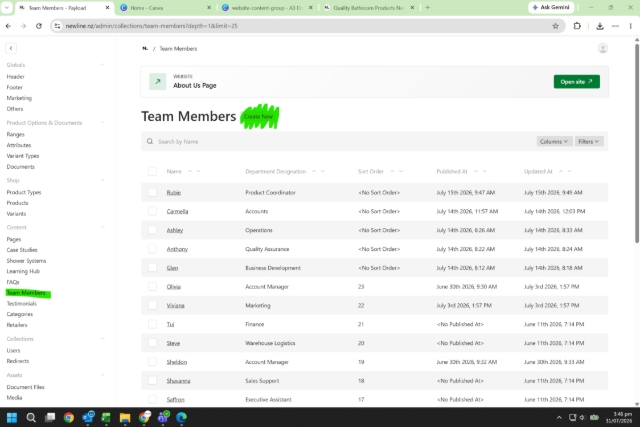Collapse the Collections sidebar group

(102, 339)
